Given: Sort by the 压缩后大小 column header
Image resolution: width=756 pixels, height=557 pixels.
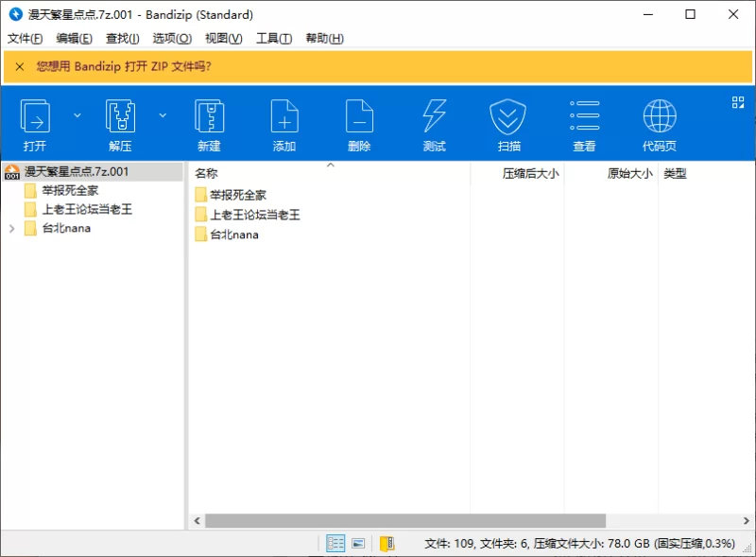Looking at the screenshot, I should pos(517,173).
